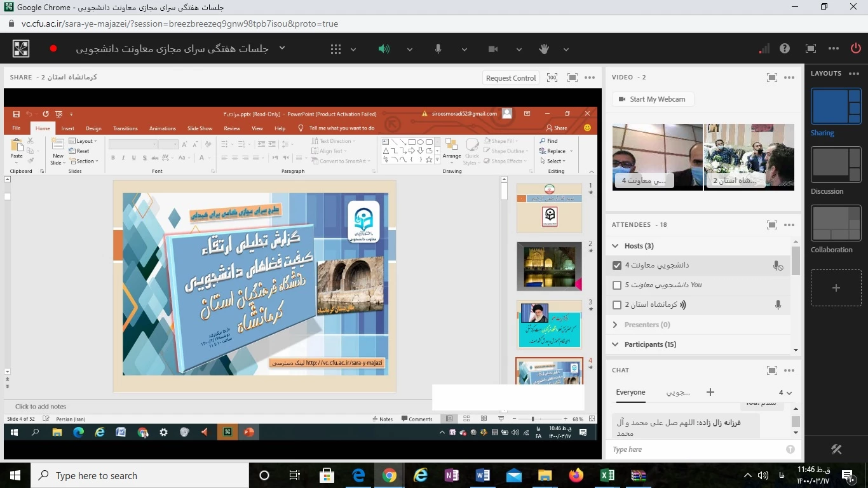Open Share pod options menu (three dots)
The image size is (868, 488).
590,78
